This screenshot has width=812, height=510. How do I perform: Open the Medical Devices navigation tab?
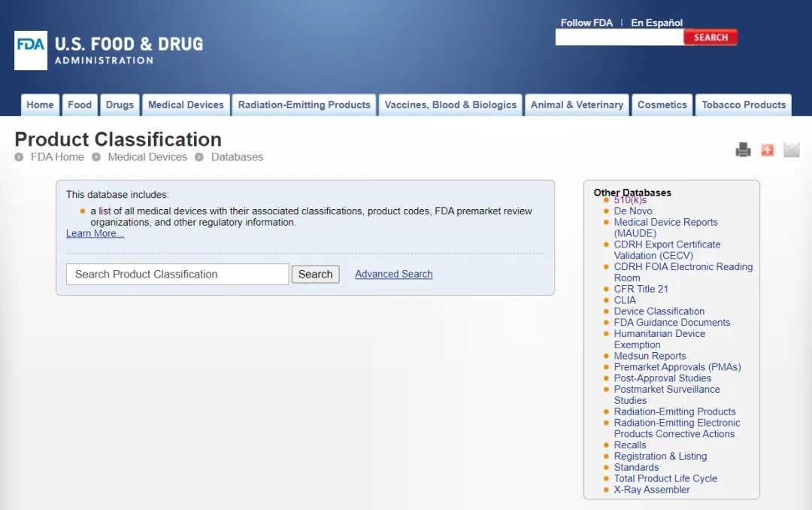(x=186, y=105)
